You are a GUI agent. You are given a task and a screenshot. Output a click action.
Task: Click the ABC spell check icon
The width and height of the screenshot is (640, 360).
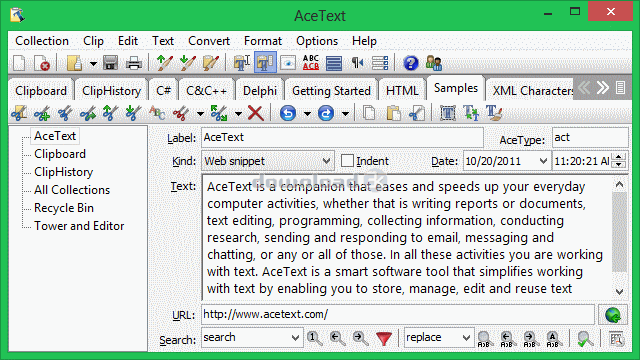311,63
